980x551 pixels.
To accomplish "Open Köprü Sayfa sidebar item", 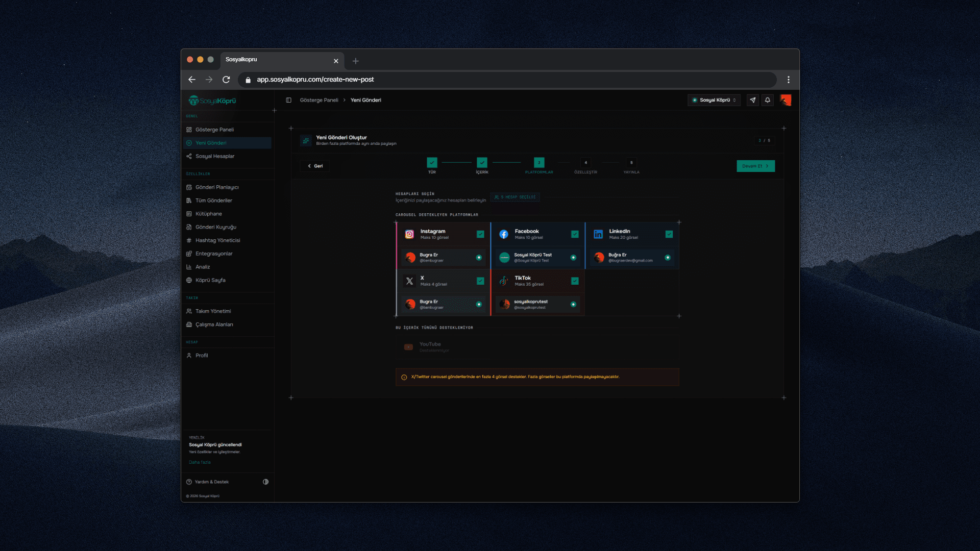I will (x=227, y=280).
